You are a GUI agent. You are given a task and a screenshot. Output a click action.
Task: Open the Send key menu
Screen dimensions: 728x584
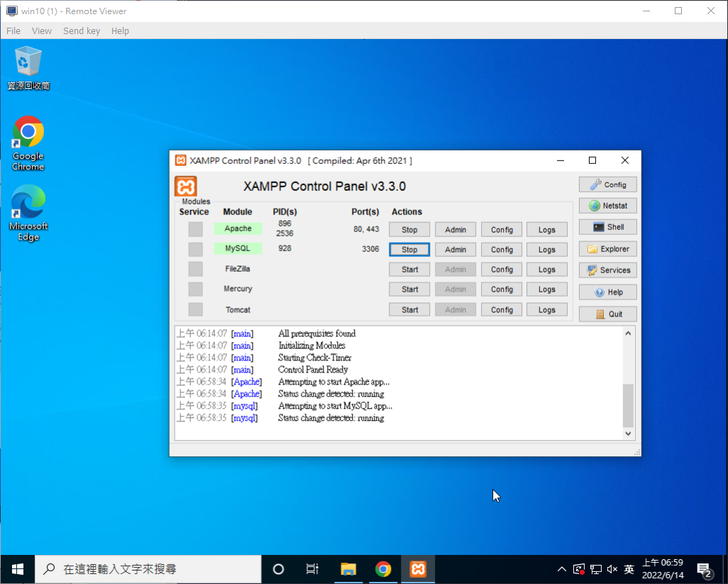82,31
